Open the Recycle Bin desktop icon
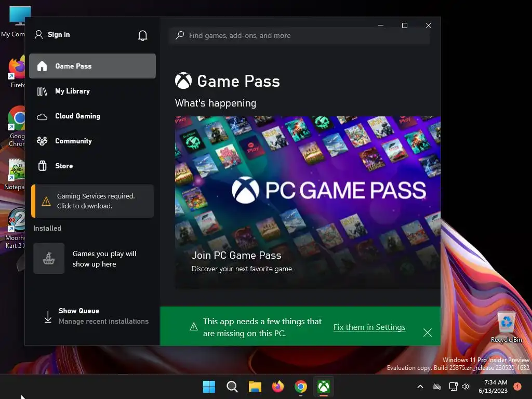This screenshot has height=399, width=532. pos(506,327)
